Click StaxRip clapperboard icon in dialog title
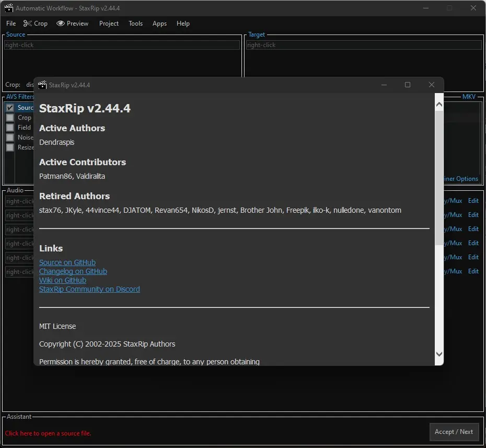Screen dimensions: 486x448 [42, 85]
